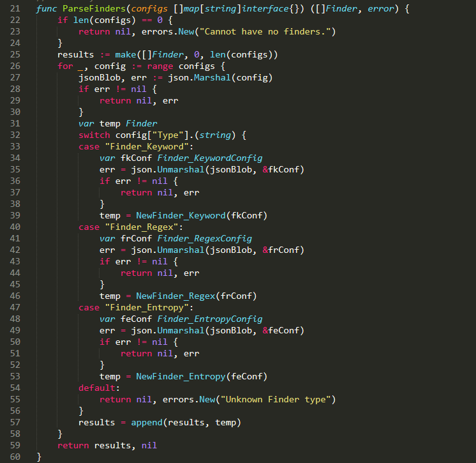Click the ParseFinders function name
Image resolution: width=476 pixels, height=463 pixels.
[x=94, y=9]
